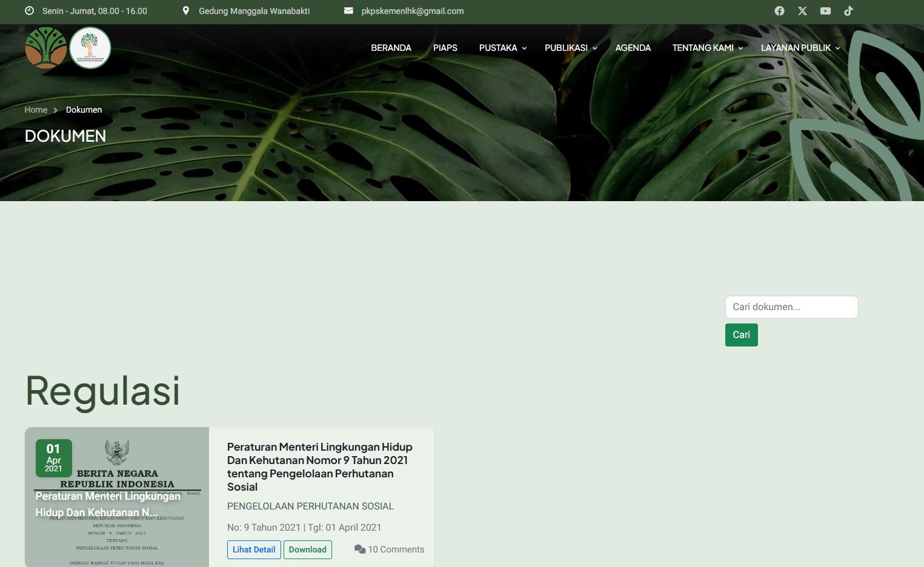Click the Lihat Detail button
This screenshot has width=924, height=567.
pyautogui.click(x=254, y=549)
